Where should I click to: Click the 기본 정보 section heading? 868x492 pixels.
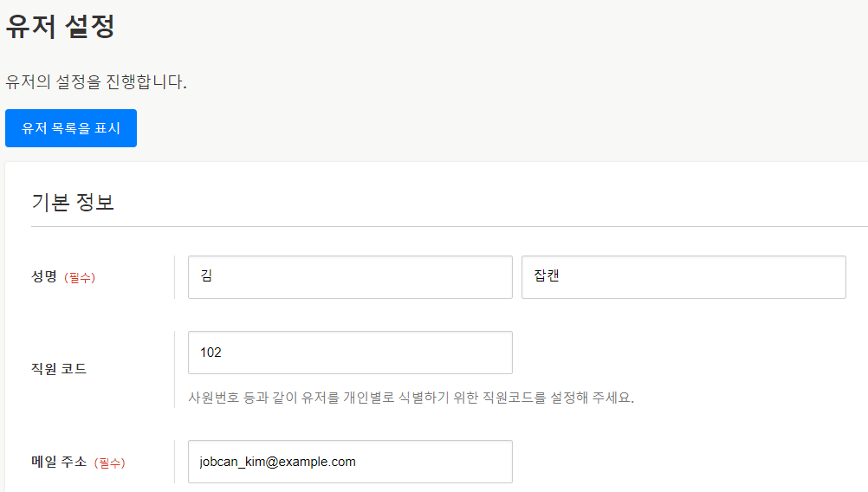tap(73, 203)
